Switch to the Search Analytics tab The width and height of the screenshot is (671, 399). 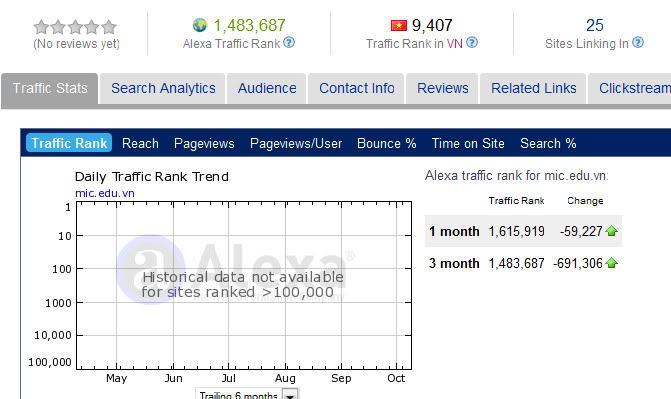click(x=163, y=88)
